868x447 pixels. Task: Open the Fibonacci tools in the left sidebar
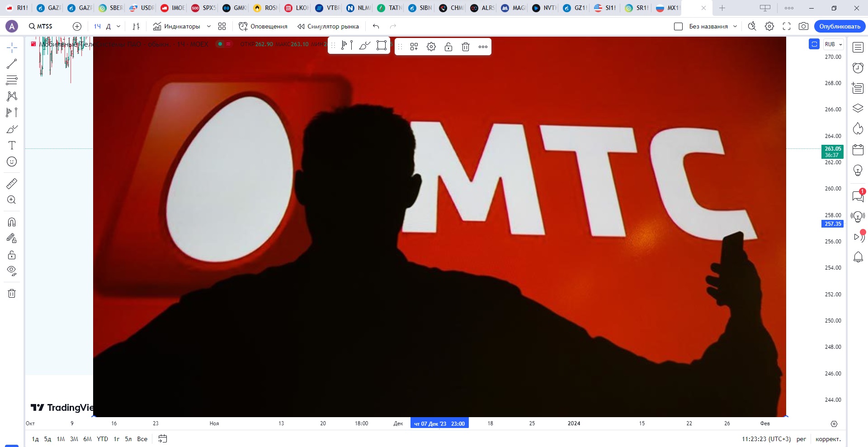12,80
